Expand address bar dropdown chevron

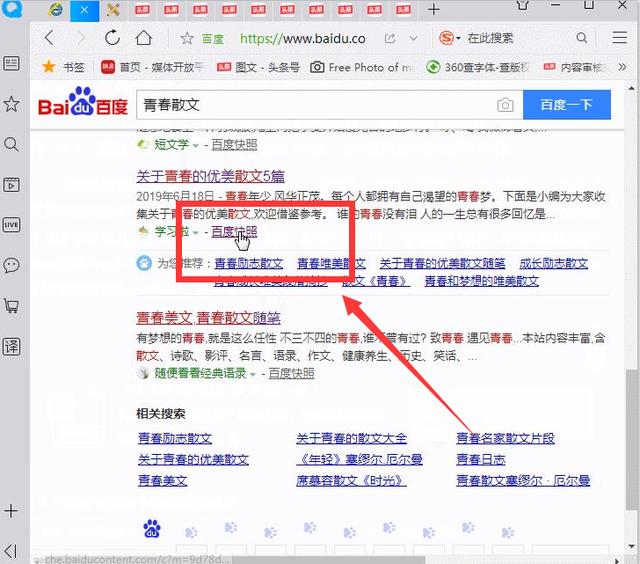[x=413, y=38]
